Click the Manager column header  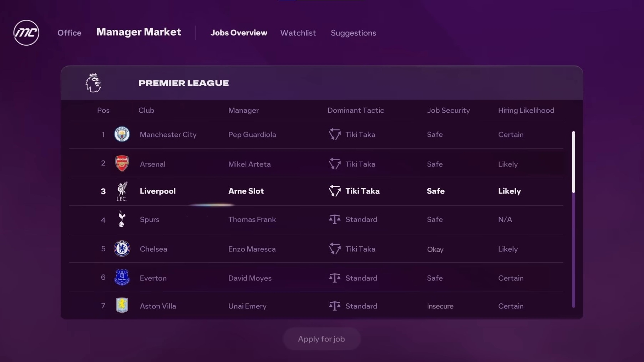tap(244, 111)
